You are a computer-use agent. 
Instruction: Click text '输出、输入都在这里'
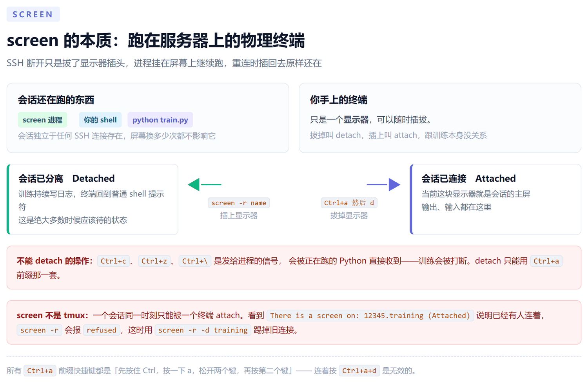point(456,207)
